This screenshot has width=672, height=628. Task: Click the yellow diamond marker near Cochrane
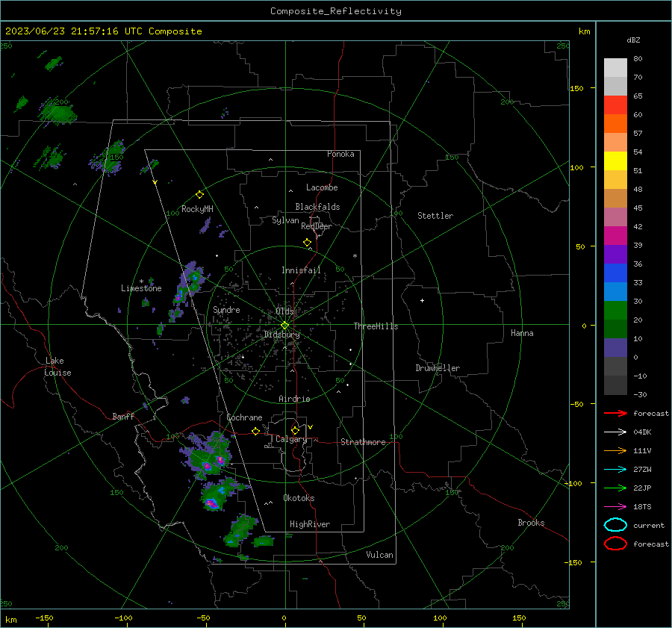click(x=256, y=431)
